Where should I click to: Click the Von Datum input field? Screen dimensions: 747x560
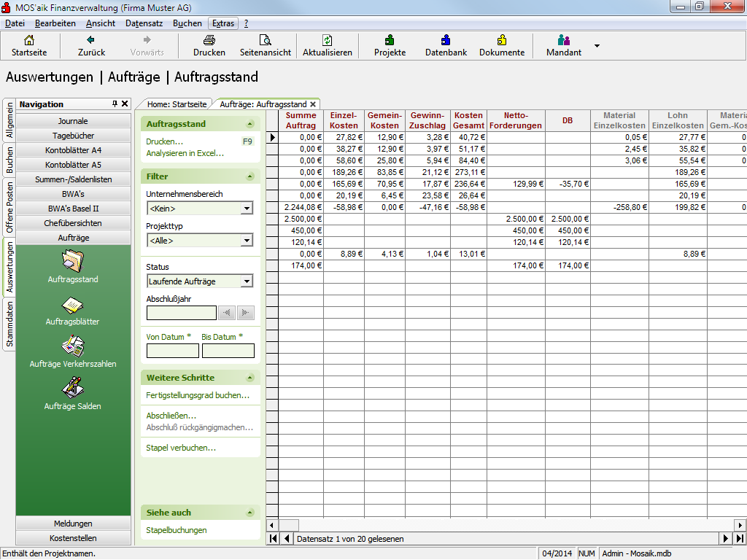172,351
